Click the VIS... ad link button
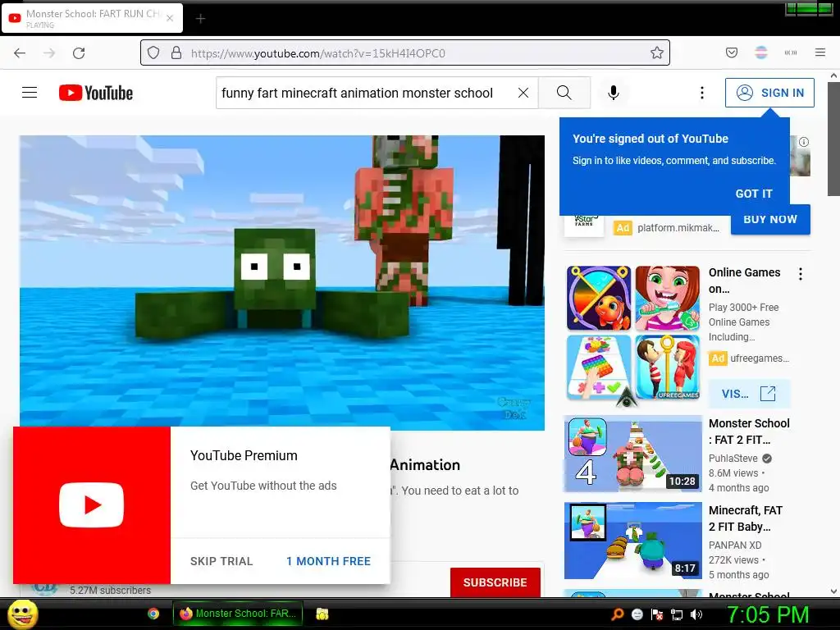840x630 pixels. click(749, 394)
